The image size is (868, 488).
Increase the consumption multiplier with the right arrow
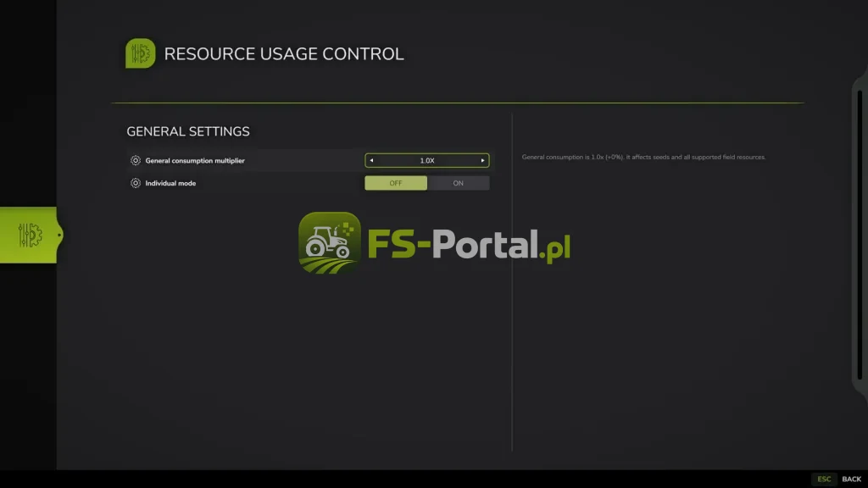[482, 160]
